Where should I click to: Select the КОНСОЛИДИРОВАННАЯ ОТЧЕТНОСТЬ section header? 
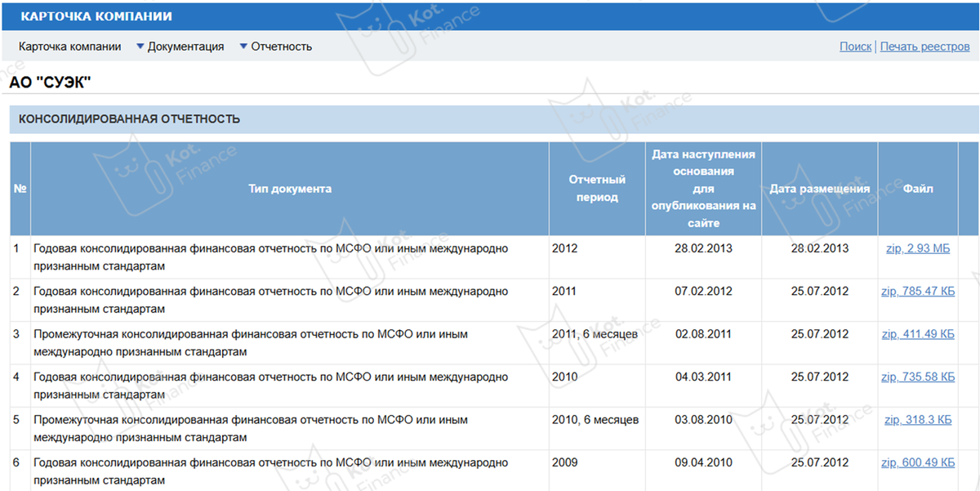tap(129, 119)
